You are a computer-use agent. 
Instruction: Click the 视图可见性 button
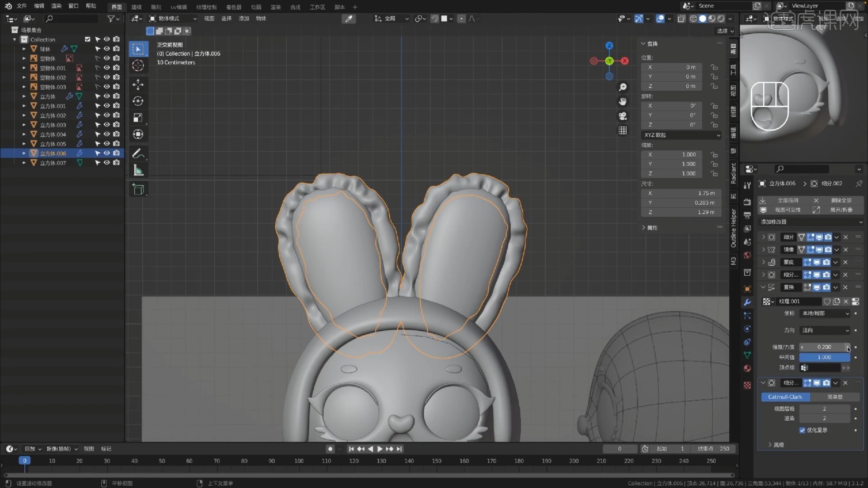click(x=784, y=210)
